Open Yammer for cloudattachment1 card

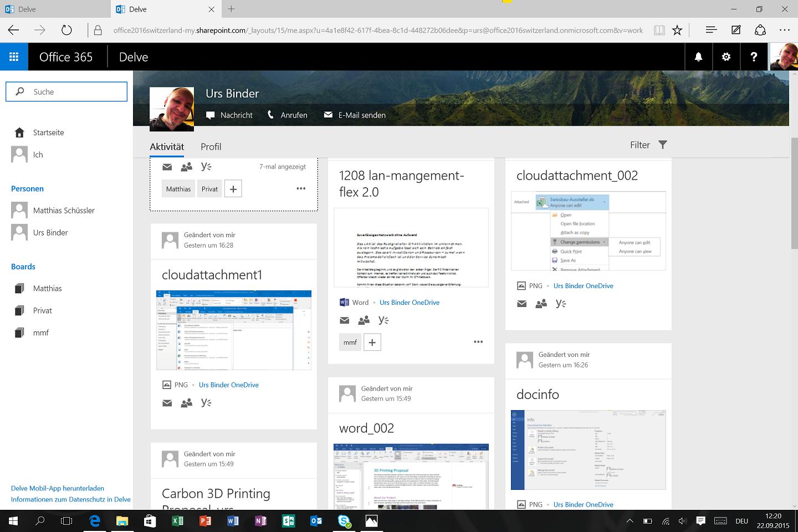[206, 403]
